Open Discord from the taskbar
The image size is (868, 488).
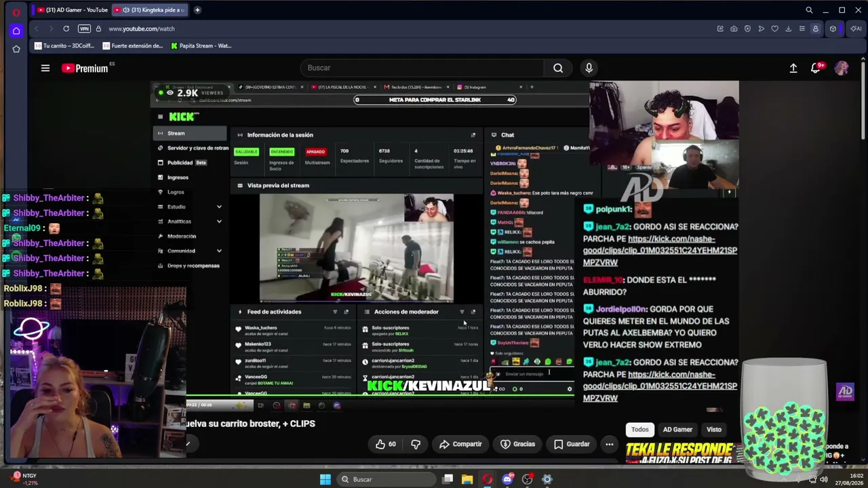(507, 479)
